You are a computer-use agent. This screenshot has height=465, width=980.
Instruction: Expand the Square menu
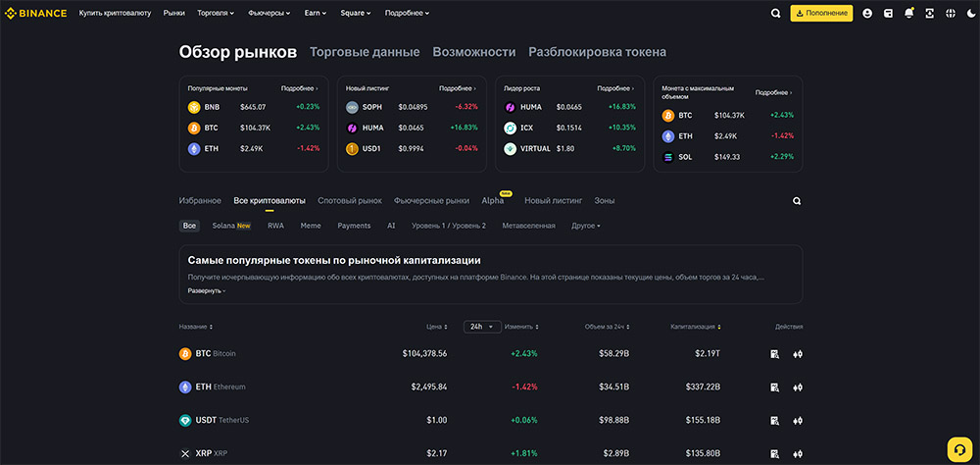pos(356,13)
